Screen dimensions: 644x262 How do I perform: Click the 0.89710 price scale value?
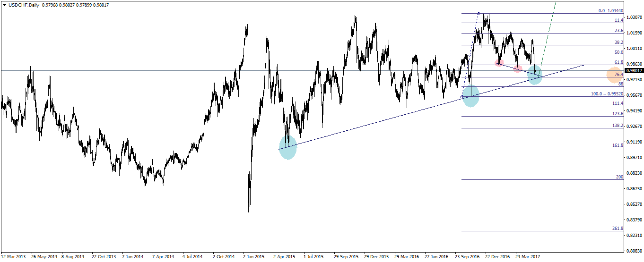pyautogui.click(x=634, y=158)
